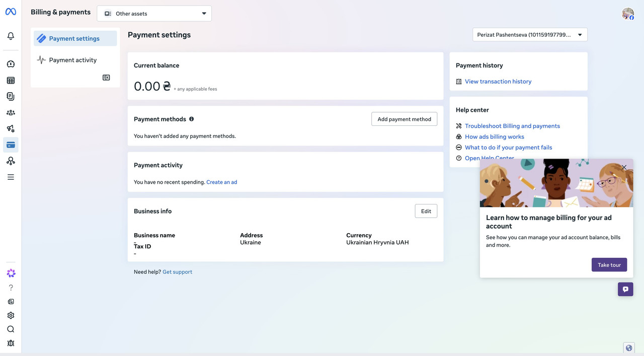Open the connections nodes icon in sidebar

tap(11, 161)
